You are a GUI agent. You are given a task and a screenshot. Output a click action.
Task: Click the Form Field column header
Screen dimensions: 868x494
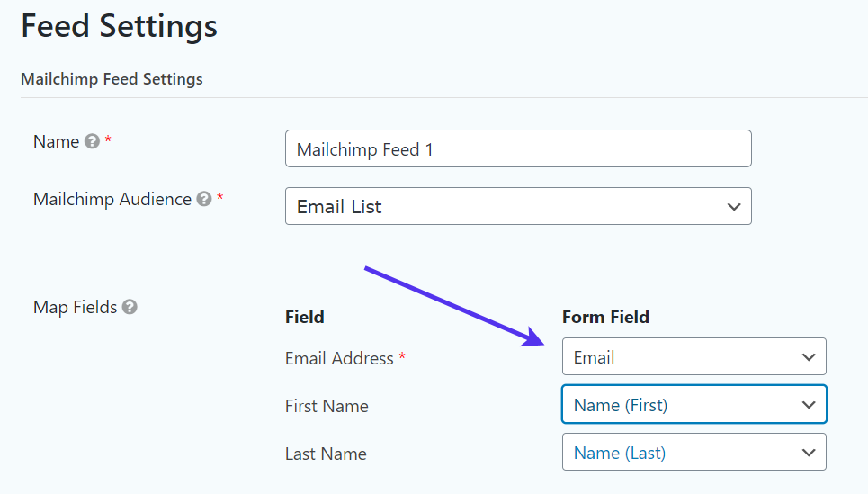click(605, 317)
